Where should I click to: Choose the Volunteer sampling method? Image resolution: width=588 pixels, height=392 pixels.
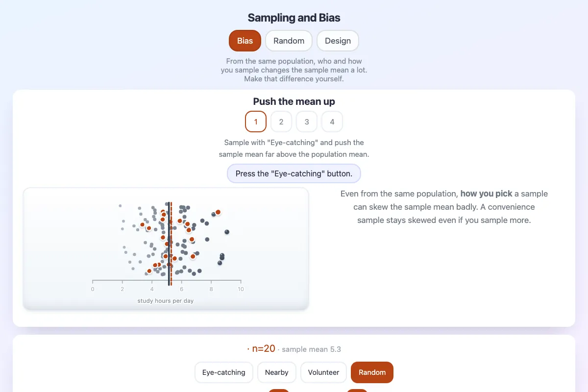tap(323, 372)
